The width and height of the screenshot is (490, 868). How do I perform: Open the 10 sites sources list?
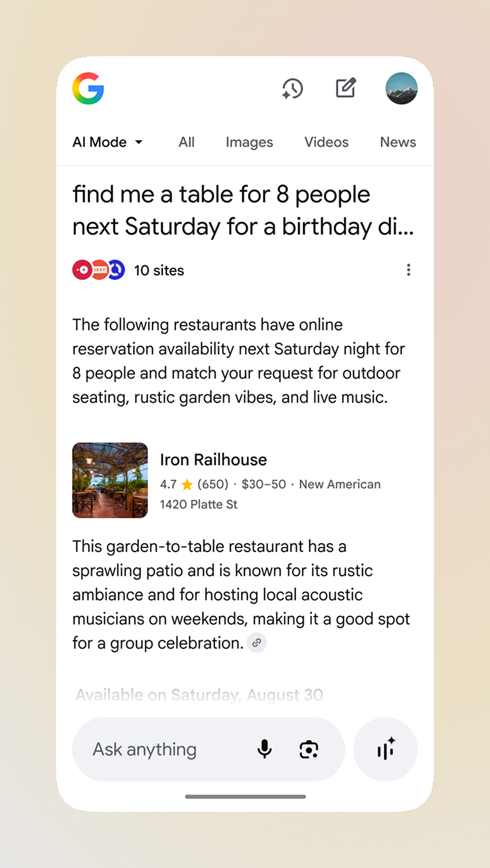(159, 271)
